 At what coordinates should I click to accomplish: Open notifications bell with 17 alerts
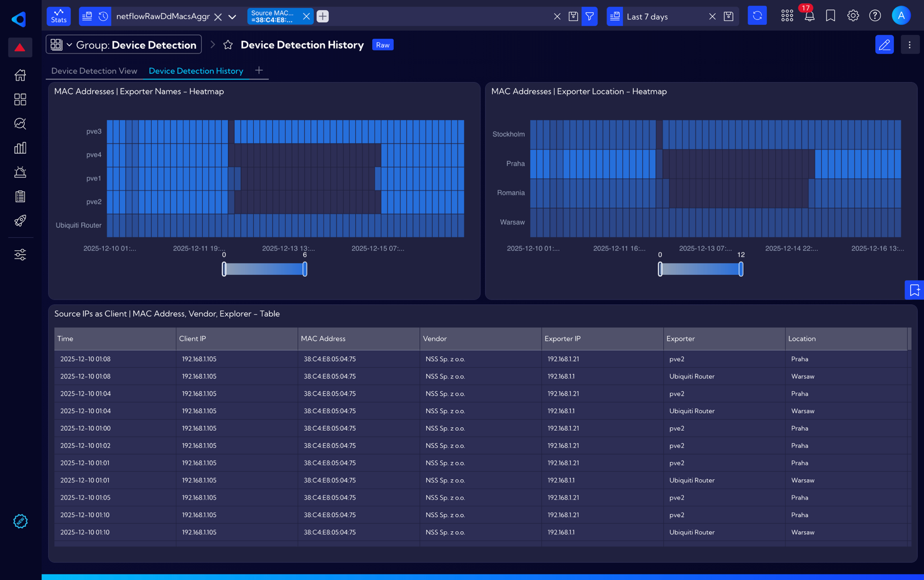809,16
